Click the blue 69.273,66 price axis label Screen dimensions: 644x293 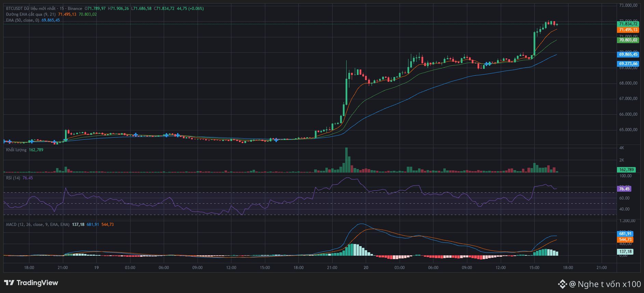coord(628,64)
